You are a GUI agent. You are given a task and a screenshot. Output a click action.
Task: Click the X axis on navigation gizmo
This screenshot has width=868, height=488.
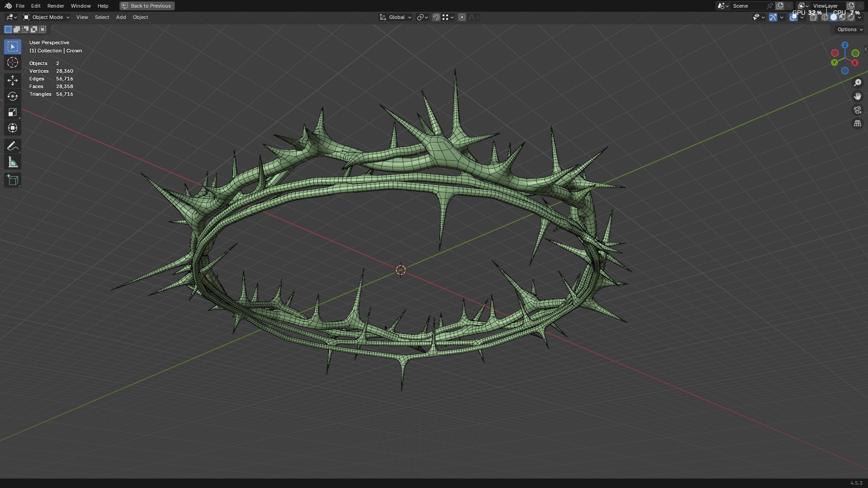pyautogui.click(x=855, y=63)
